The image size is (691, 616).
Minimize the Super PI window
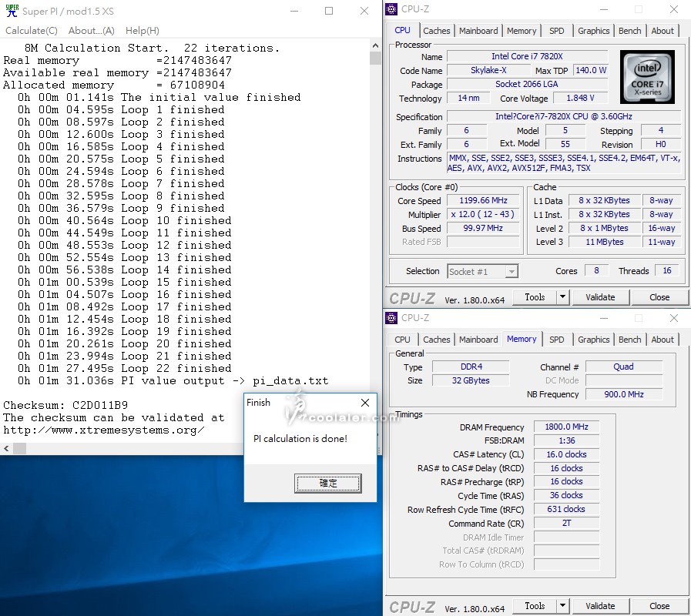[x=294, y=11]
